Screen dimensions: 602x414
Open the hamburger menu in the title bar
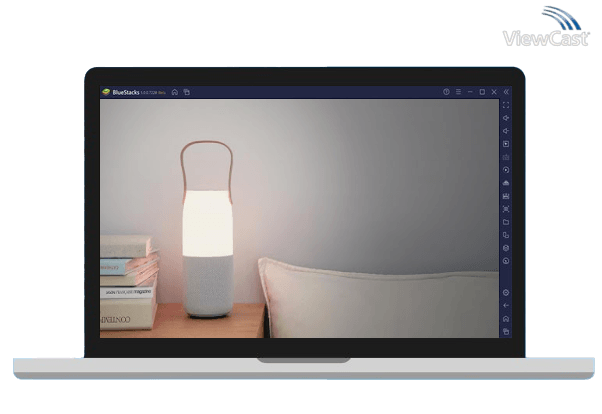(x=458, y=92)
